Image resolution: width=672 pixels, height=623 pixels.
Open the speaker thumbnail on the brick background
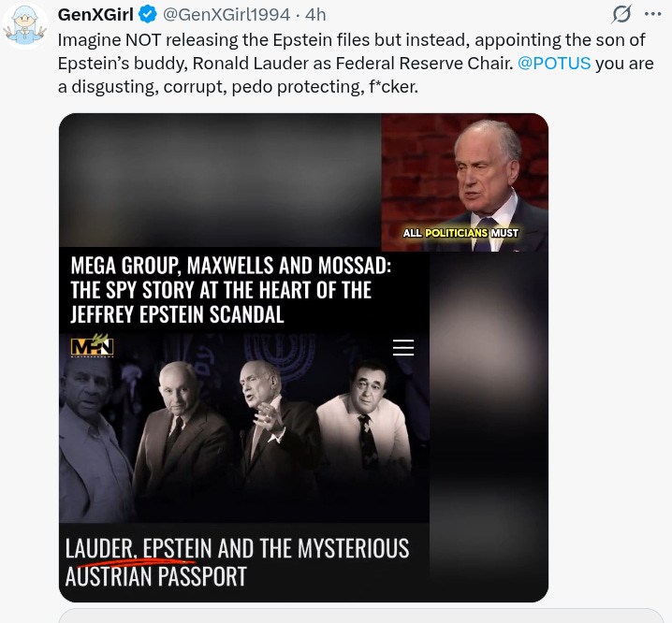pos(464,182)
